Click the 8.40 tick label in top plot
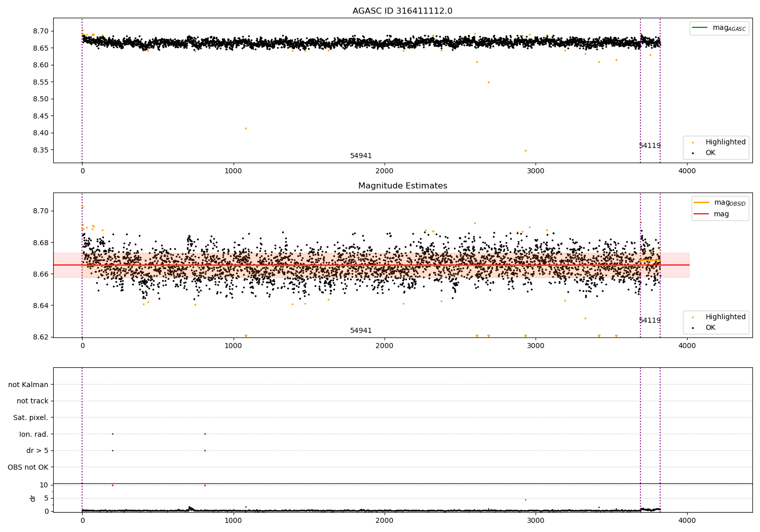Screen dimensions: 760x532 (40, 133)
